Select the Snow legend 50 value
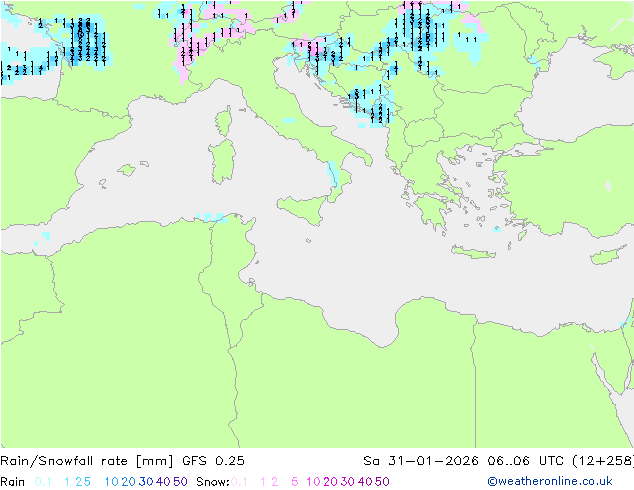The image size is (634, 490). point(382,482)
